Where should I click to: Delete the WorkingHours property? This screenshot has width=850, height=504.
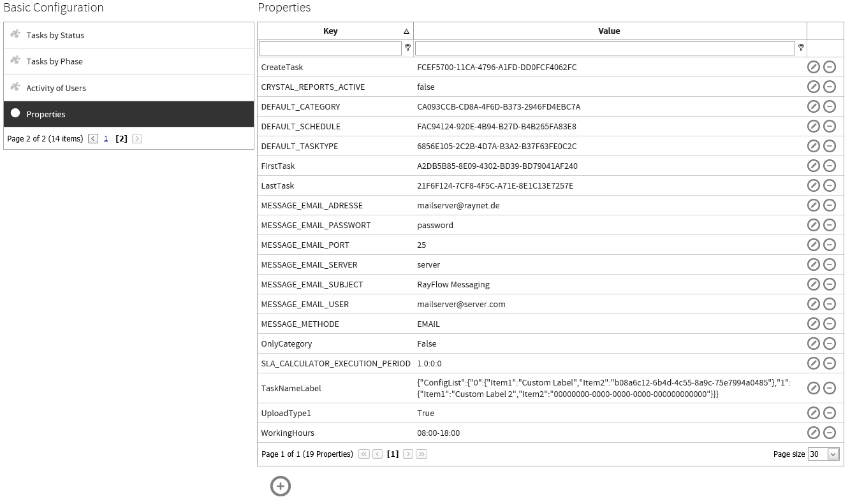(x=830, y=433)
